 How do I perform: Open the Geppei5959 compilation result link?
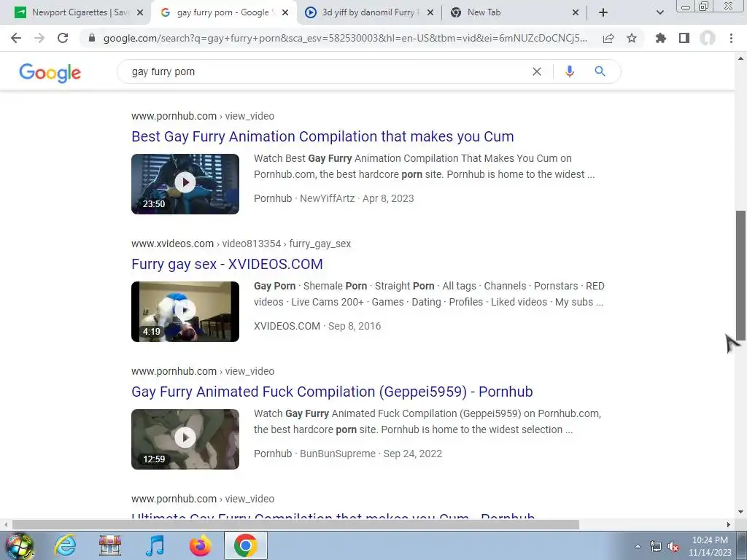(x=332, y=392)
